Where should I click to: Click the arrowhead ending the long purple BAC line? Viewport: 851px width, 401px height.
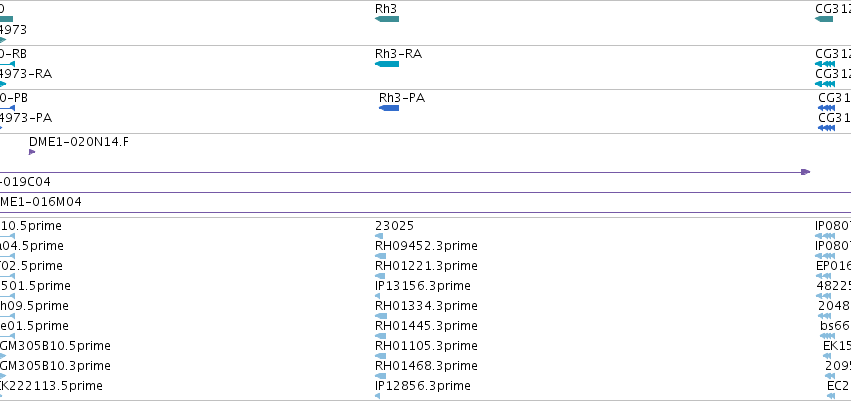point(805,172)
